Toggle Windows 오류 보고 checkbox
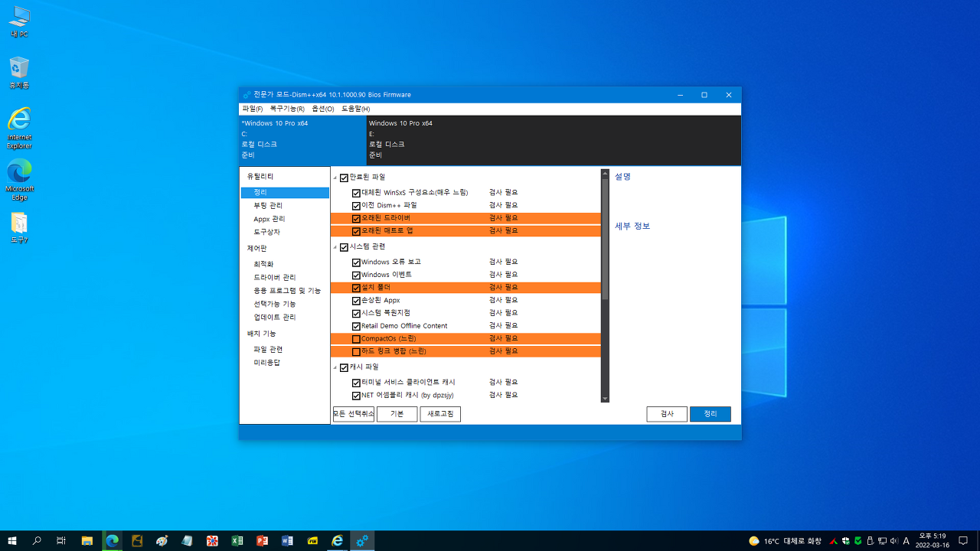980x551 pixels. click(x=356, y=262)
